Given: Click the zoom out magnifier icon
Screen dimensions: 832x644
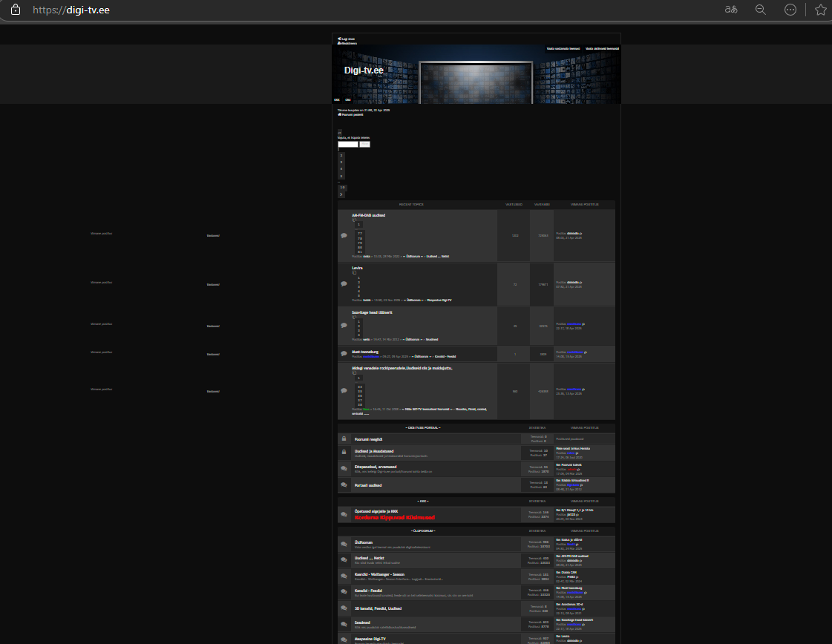Looking at the screenshot, I should [x=760, y=10].
